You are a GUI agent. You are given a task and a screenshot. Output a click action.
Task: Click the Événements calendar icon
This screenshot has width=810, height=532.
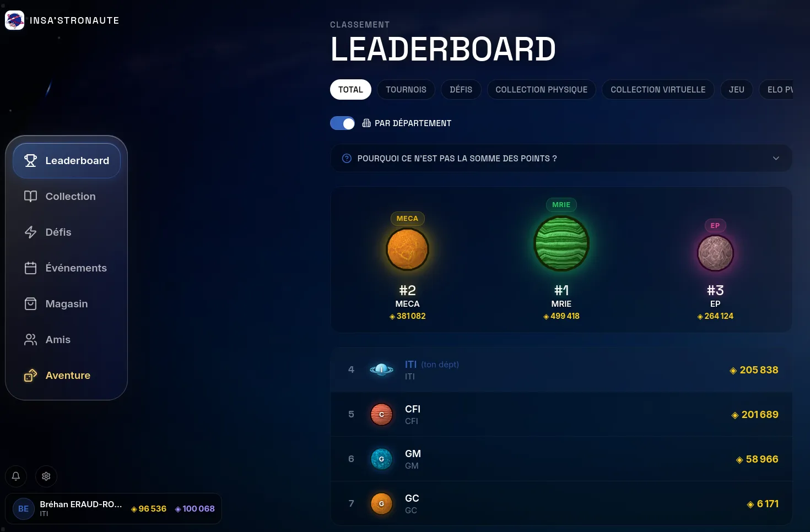(31, 268)
